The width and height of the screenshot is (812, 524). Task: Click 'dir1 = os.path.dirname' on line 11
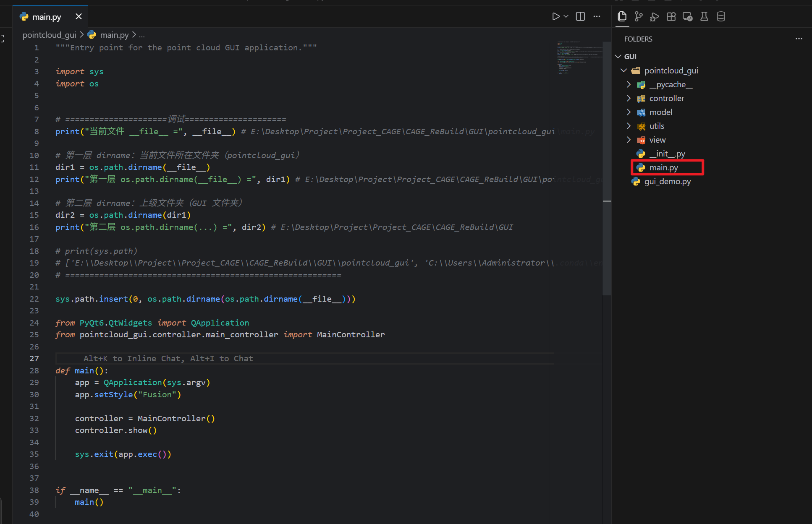click(x=133, y=167)
